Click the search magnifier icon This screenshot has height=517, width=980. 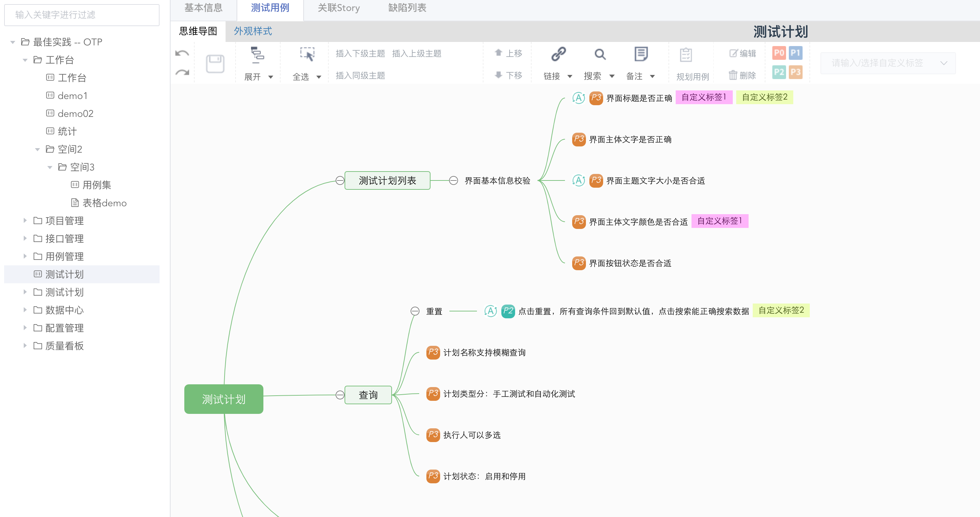point(600,54)
